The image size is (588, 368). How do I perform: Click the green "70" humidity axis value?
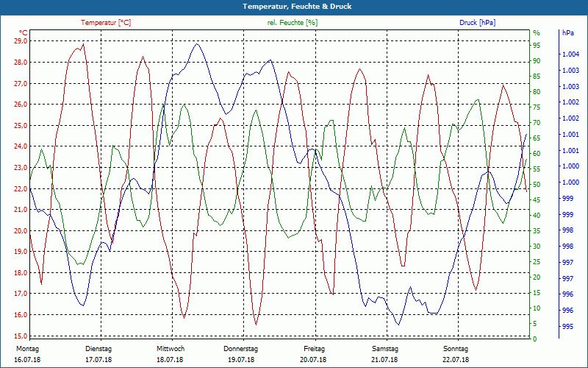(x=537, y=122)
